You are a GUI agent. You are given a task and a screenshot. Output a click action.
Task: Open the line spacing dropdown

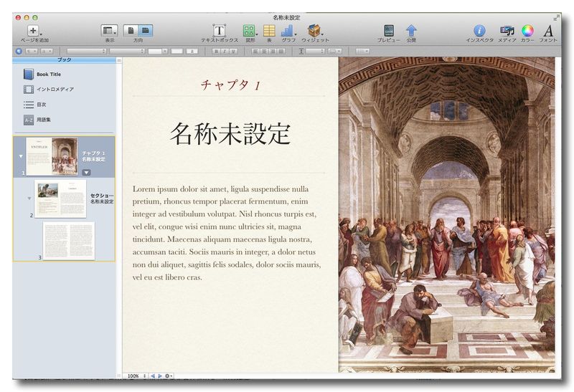[315, 51]
